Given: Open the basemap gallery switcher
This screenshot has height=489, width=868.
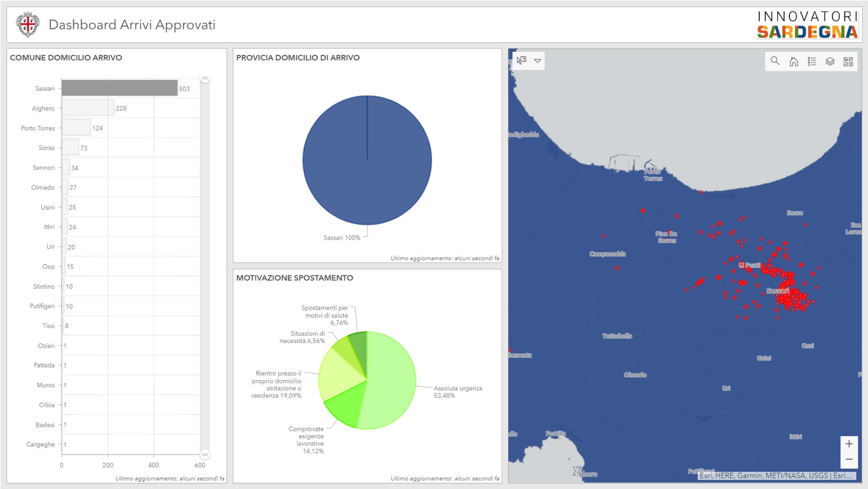Looking at the screenshot, I should point(848,61).
